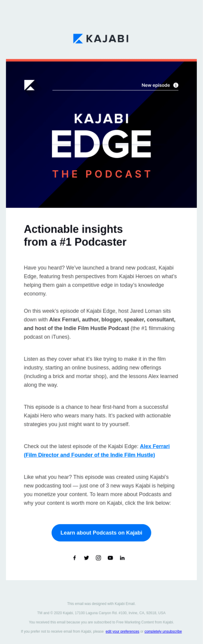
Task: Click the Irvine CA address line in footer
Action: (x=101, y=613)
